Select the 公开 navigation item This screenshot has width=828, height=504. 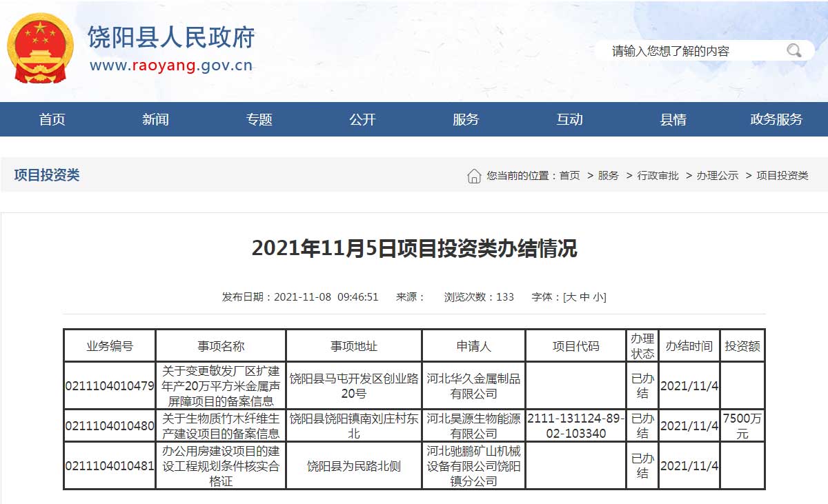click(x=362, y=119)
